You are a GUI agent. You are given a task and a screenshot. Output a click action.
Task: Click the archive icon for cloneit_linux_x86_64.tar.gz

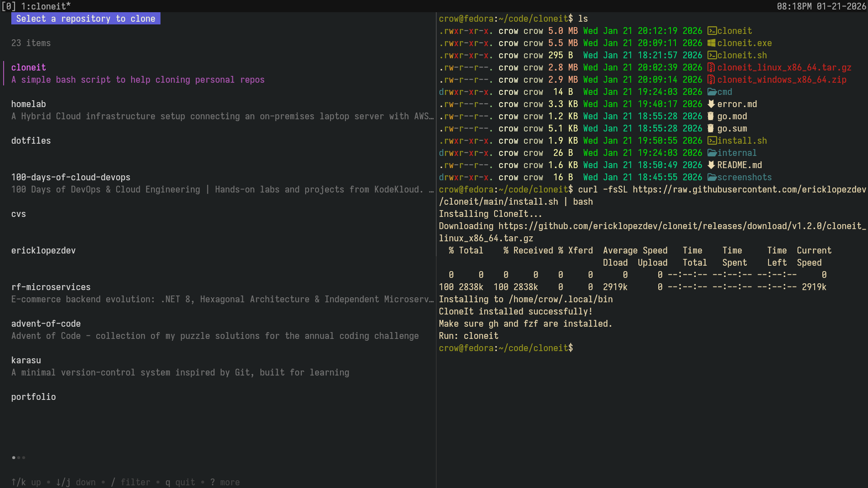coord(711,67)
